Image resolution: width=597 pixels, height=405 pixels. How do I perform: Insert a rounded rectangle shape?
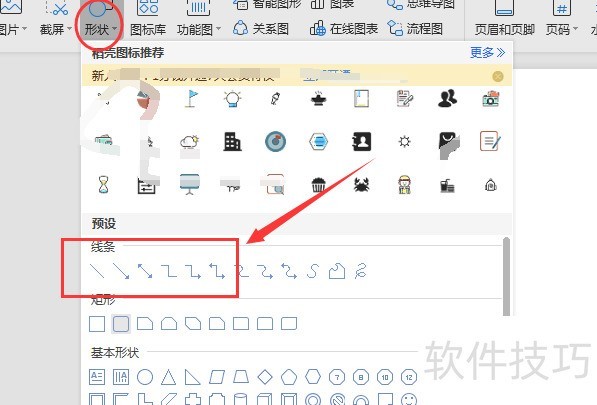121,324
